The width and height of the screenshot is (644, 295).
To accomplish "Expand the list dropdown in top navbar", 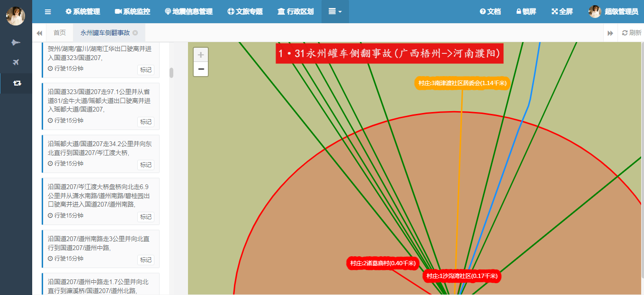I will pos(335,11).
